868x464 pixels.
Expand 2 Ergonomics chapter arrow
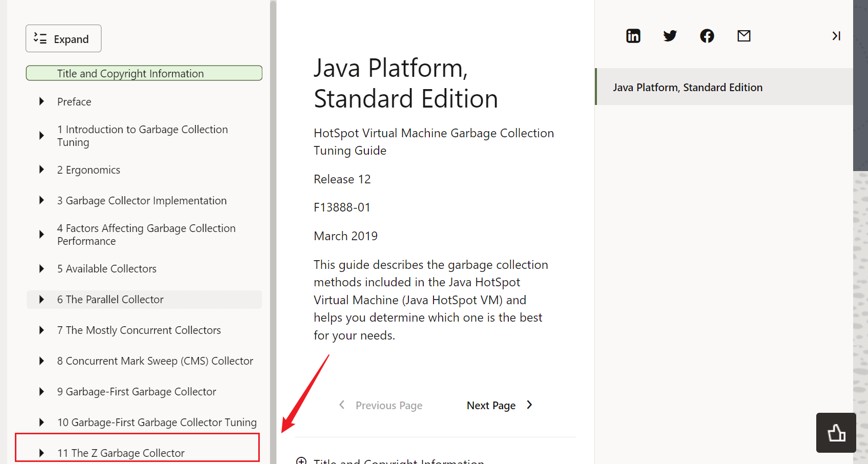tap(42, 170)
